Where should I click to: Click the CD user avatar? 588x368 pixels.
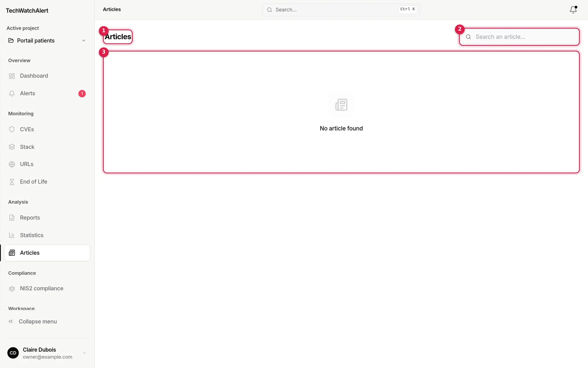(13, 353)
